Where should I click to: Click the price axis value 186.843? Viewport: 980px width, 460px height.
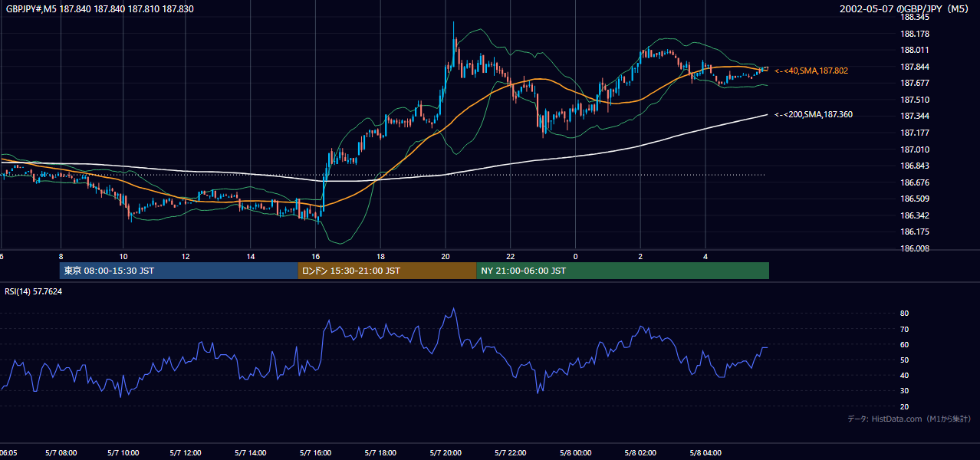915,166
